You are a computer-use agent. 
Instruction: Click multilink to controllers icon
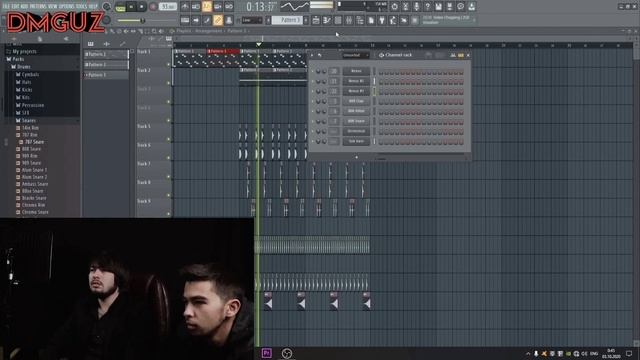[229, 20]
